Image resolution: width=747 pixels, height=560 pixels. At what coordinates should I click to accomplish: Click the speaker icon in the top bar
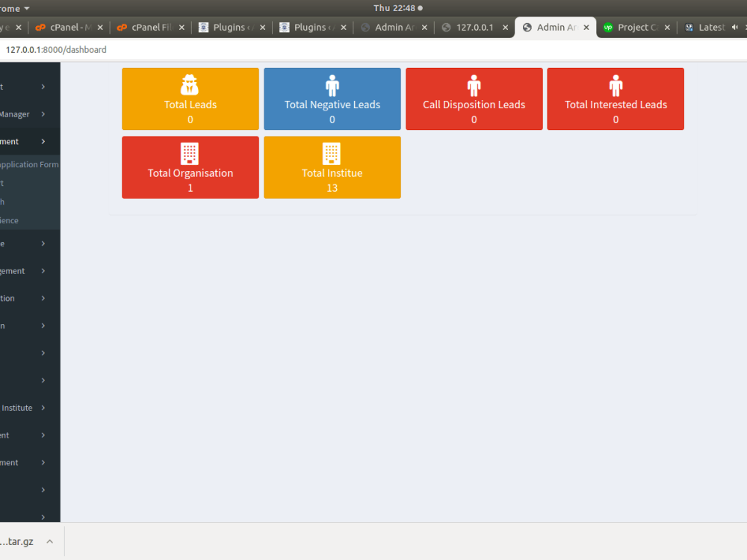coord(734,27)
